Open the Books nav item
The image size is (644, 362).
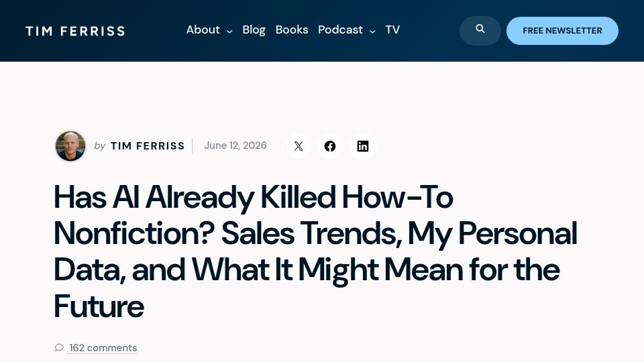292,30
